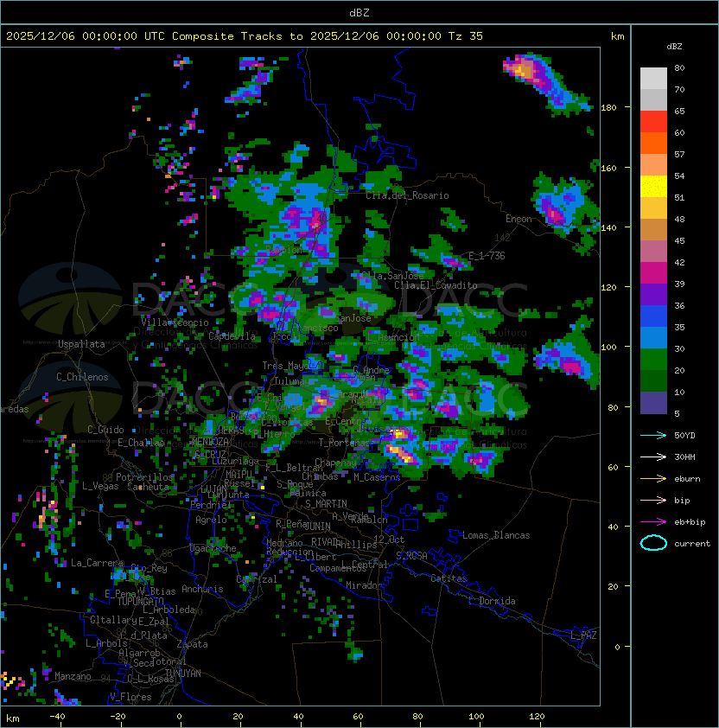Click the M_Caseros place label

pos(377,476)
